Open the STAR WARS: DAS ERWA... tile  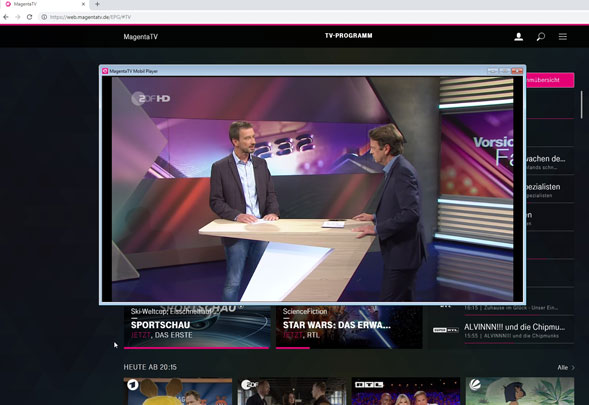349,326
